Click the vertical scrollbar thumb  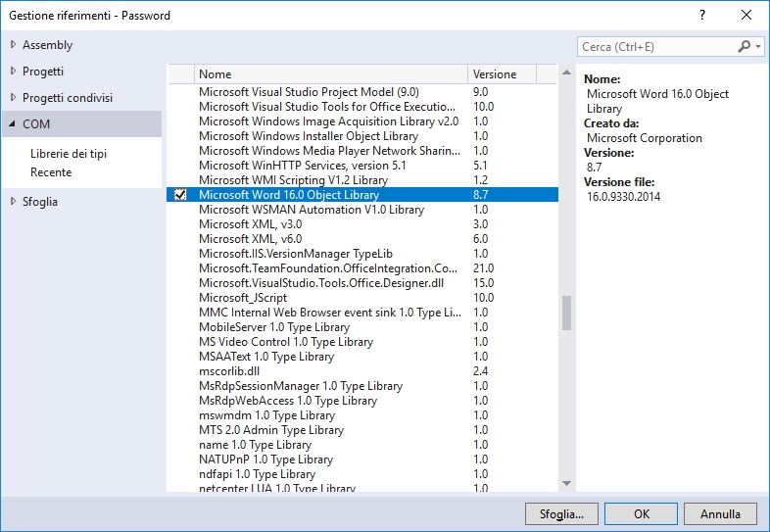pyautogui.click(x=566, y=313)
